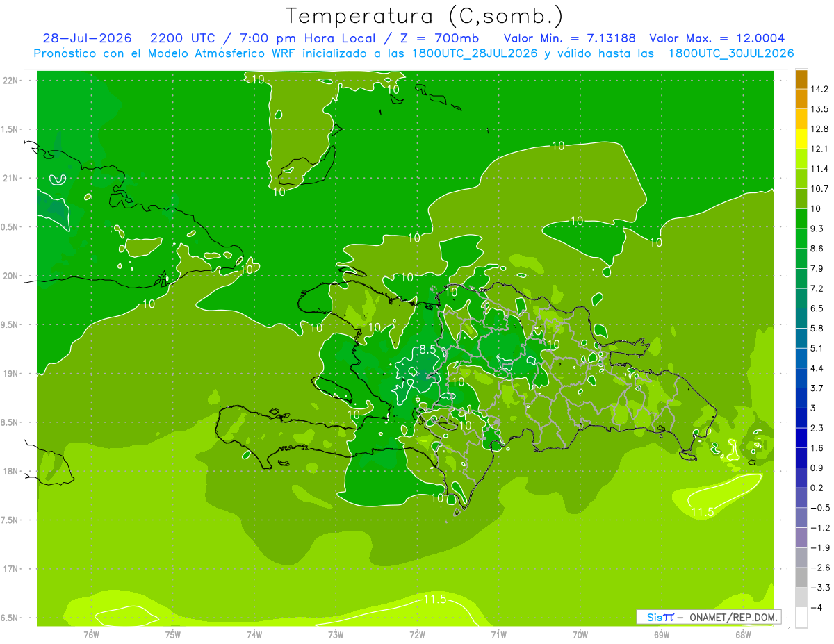The image size is (834, 644).
Task: Click the "Valor Min. = 7.13188" value
Action: point(570,38)
